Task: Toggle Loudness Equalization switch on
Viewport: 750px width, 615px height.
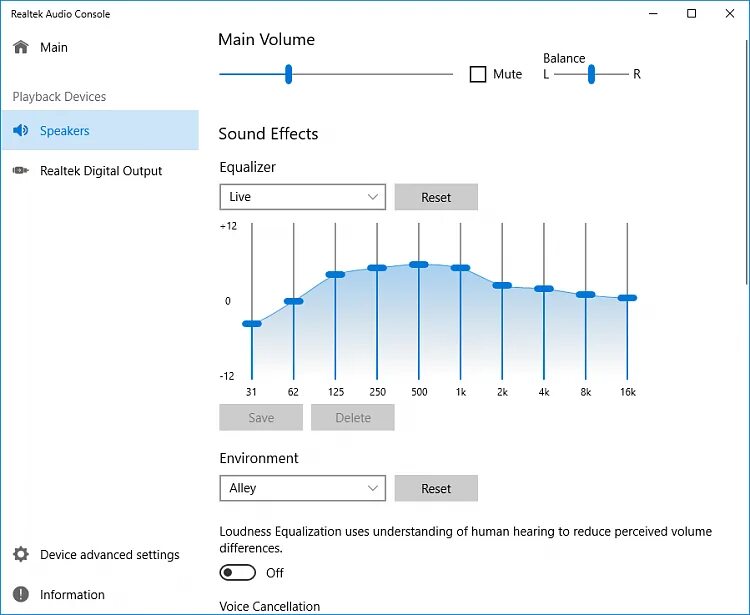Action: 238,572
